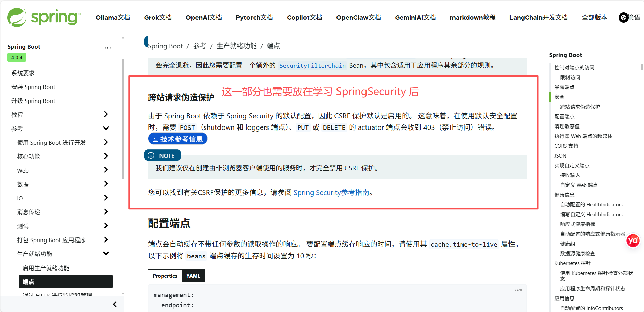Screen dimensions: 644x312
Task: Expand the 核心功能 section
Action: click(x=106, y=156)
